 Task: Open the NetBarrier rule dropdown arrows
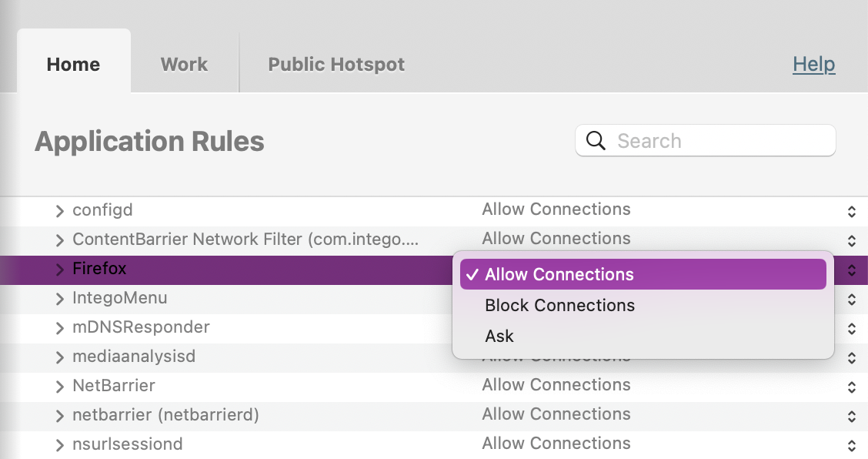click(851, 387)
